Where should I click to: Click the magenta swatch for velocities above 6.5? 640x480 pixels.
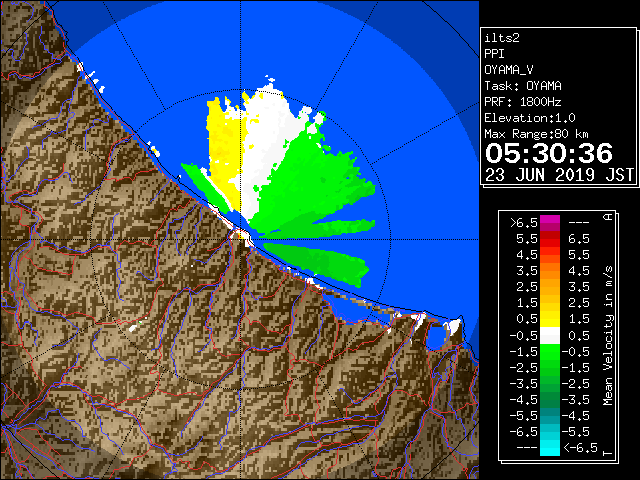(x=550, y=223)
